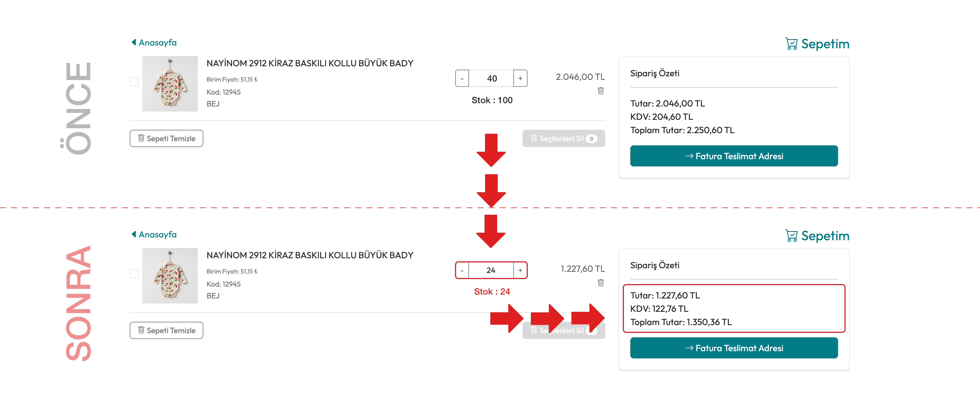Screen dimensions: 980x415
Task: Tick the checkbox of the top cart item
Action: (134, 82)
